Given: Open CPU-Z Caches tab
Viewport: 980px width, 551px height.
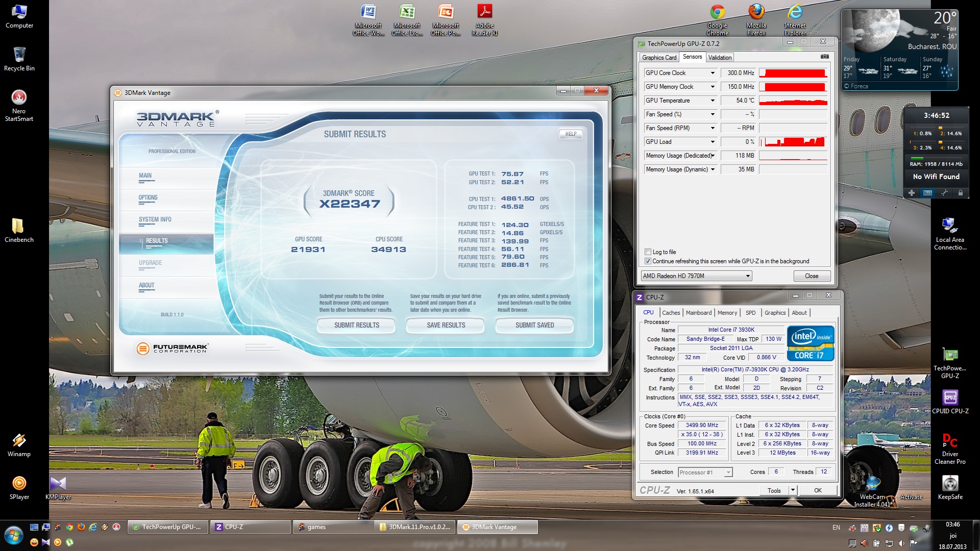Looking at the screenshot, I should pyautogui.click(x=671, y=313).
